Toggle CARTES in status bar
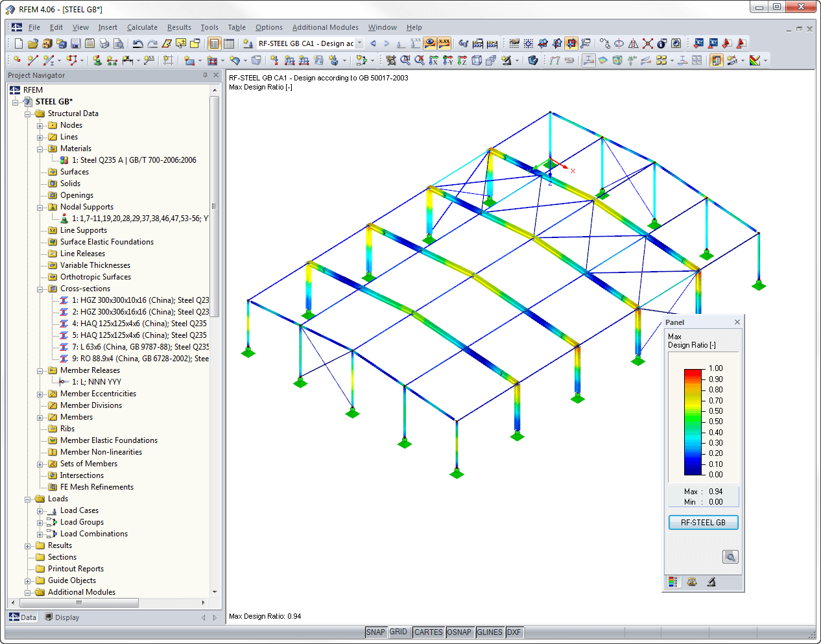Image resolution: width=821 pixels, height=644 pixels. [x=429, y=632]
